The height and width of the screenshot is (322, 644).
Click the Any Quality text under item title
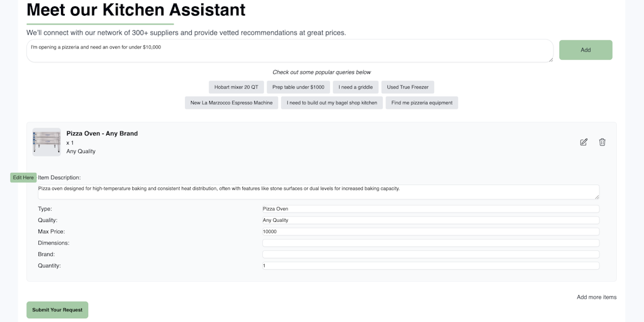coord(81,151)
